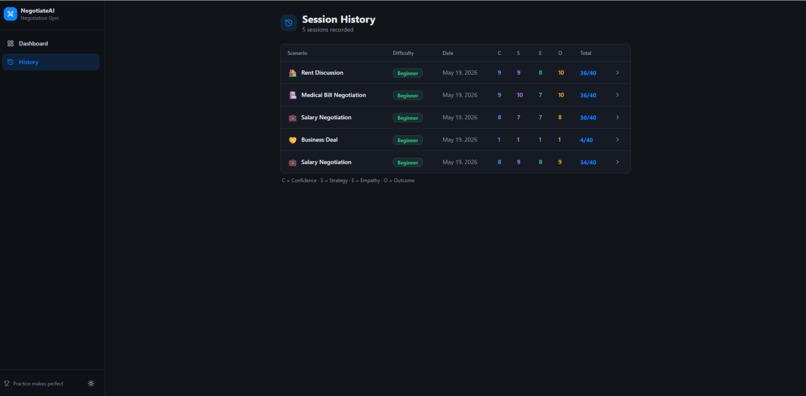This screenshot has height=396, width=806.
Task: Click the May 19, 2026 date for Rent Discussion
Action: [460, 73]
